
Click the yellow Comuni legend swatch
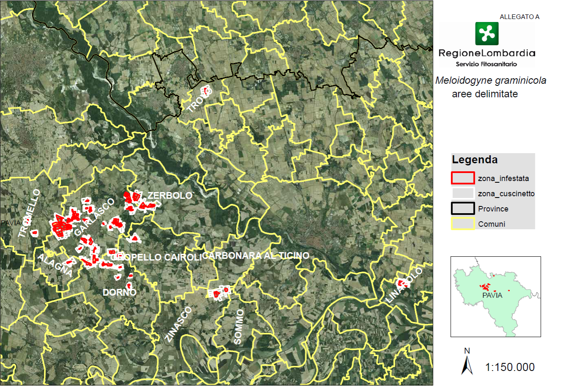click(463, 224)
